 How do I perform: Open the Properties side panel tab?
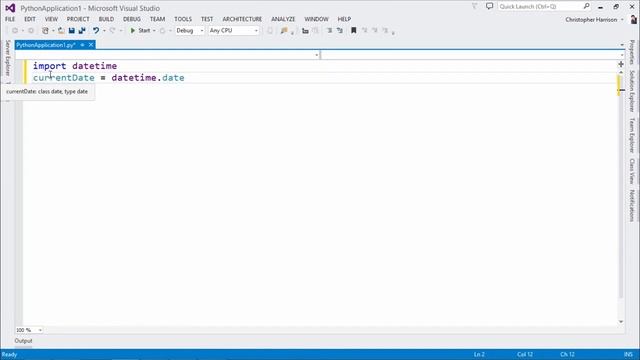632,52
